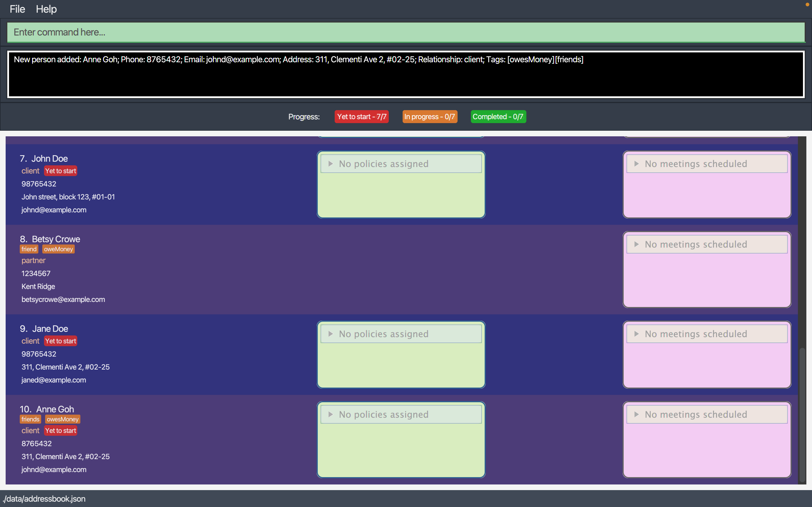
Task: Click the friend tag on Betsy Crowe
Action: point(29,249)
